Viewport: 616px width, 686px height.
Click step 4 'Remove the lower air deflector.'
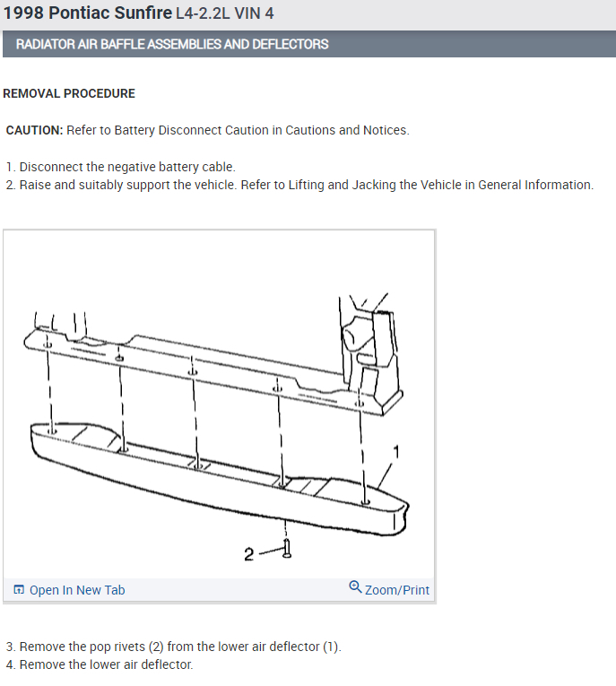[100, 664]
